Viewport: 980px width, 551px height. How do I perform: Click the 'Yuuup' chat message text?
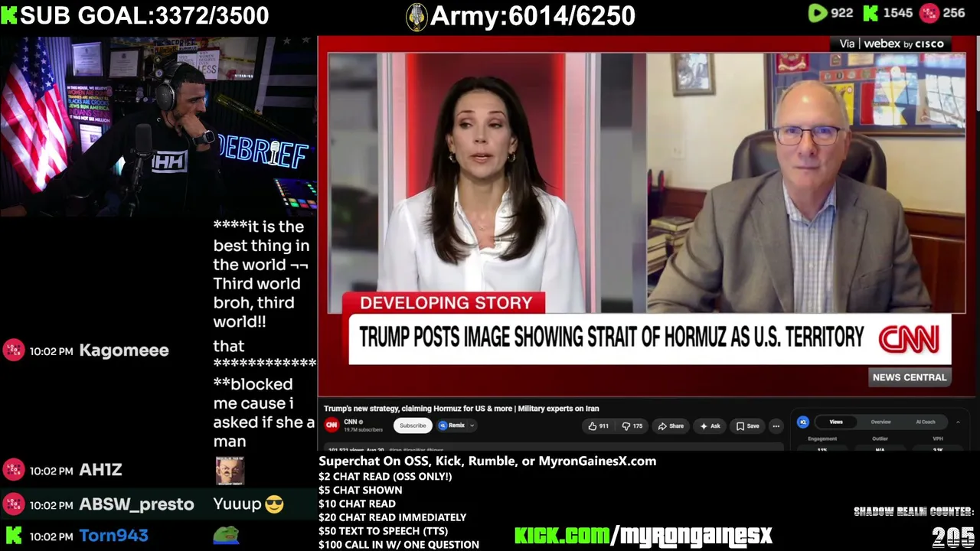coord(237,504)
